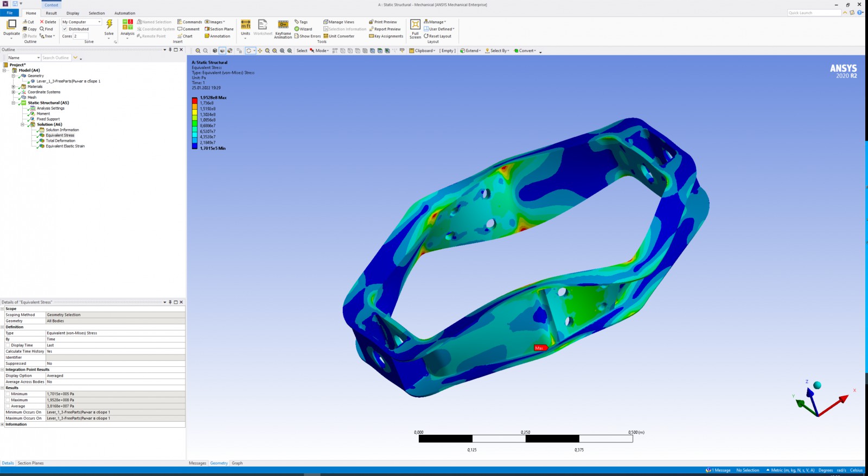The height and width of the screenshot is (476, 868).
Task: Open the Wizard tool
Action: tap(303, 29)
